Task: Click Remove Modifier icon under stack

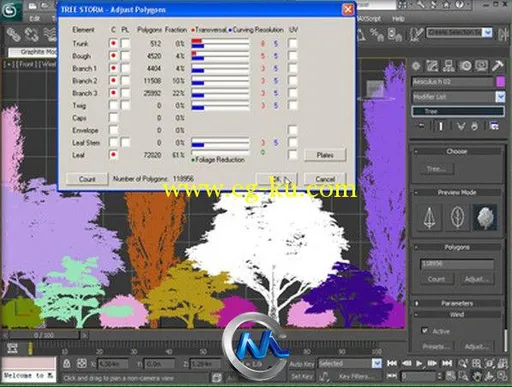Action: click(x=475, y=126)
